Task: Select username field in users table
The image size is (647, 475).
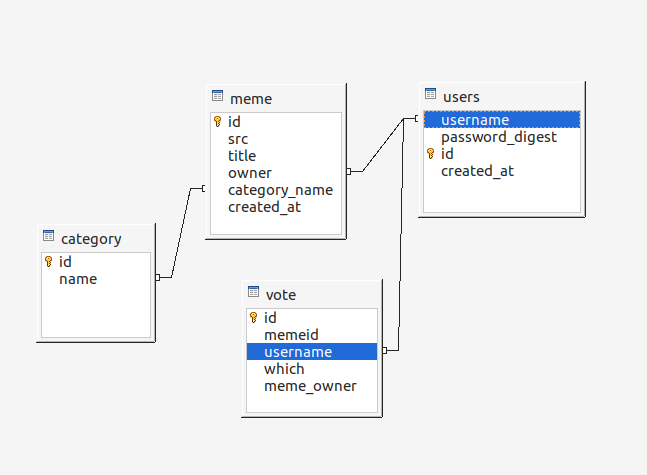Action: click(502, 120)
